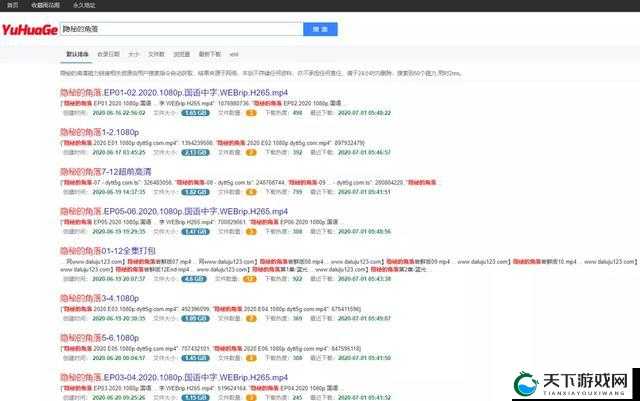Click the file list snippet under 隐秘的角落3-4.1080p
The width and height of the screenshot is (640, 401).
[211, 309]
